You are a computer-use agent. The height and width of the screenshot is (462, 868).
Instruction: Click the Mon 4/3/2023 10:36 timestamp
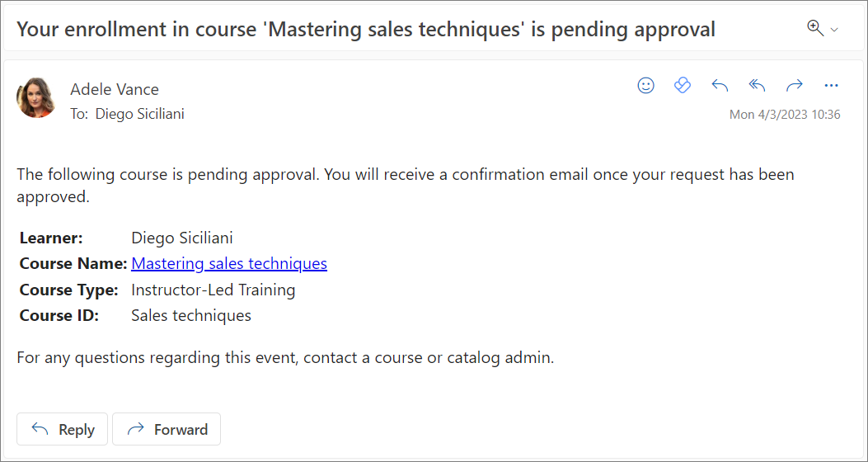click(785, 115)
